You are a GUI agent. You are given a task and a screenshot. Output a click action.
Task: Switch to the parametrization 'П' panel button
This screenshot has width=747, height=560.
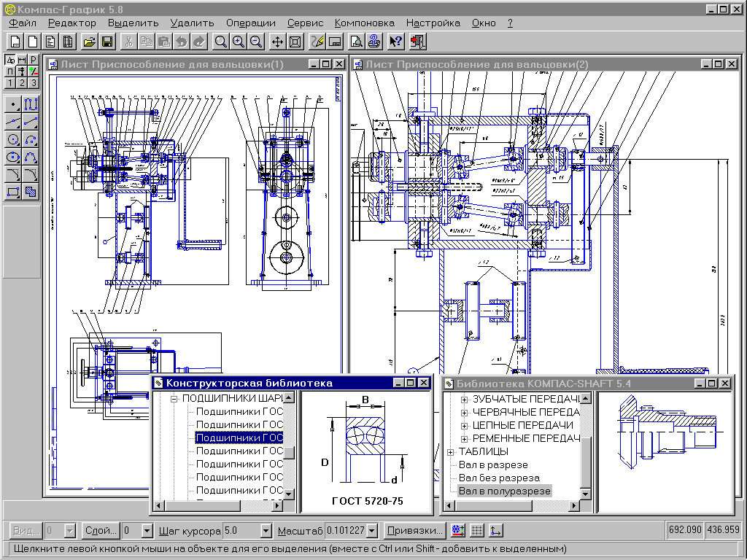[x=10, y=71]
